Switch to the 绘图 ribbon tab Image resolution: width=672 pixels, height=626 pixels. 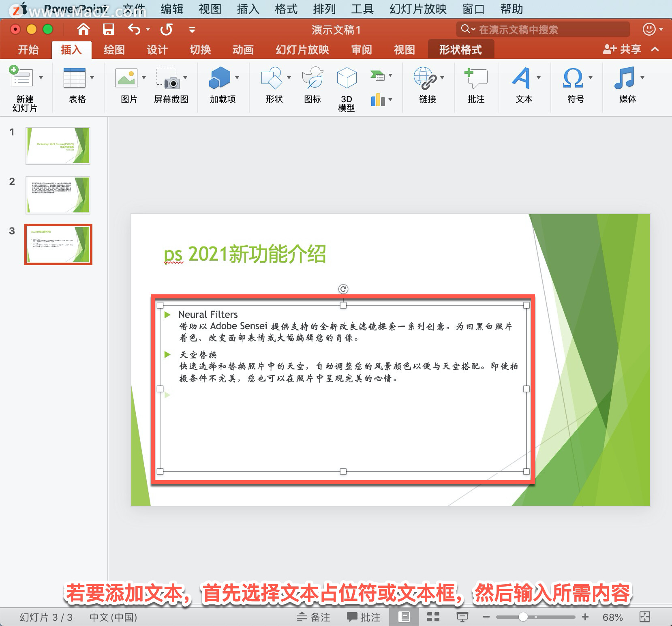pos(114,50)
